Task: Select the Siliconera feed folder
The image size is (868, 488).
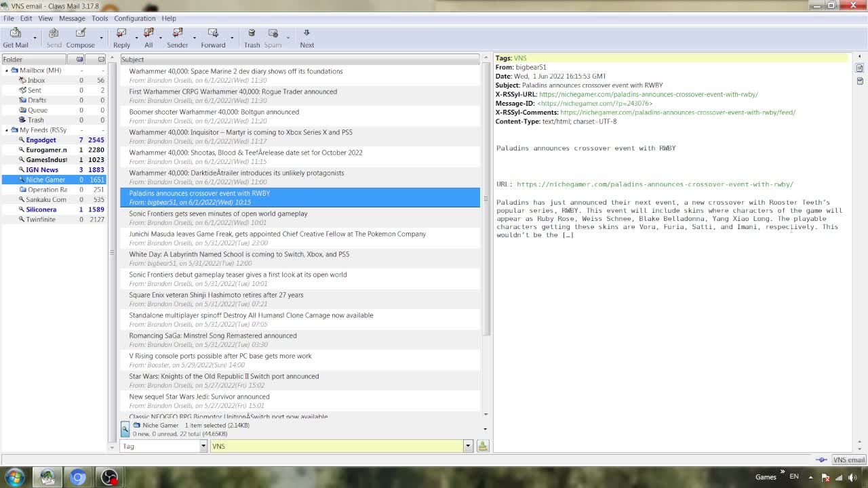Action: (41, 209)
